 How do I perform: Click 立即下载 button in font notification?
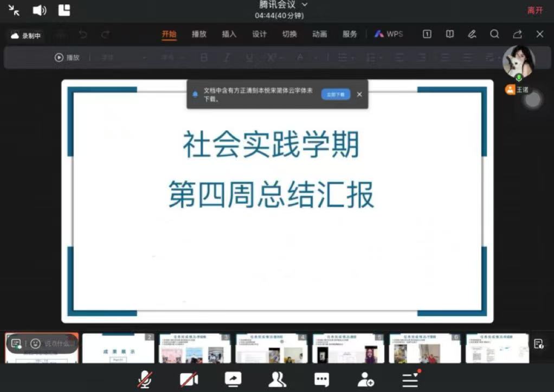[336, 94]
